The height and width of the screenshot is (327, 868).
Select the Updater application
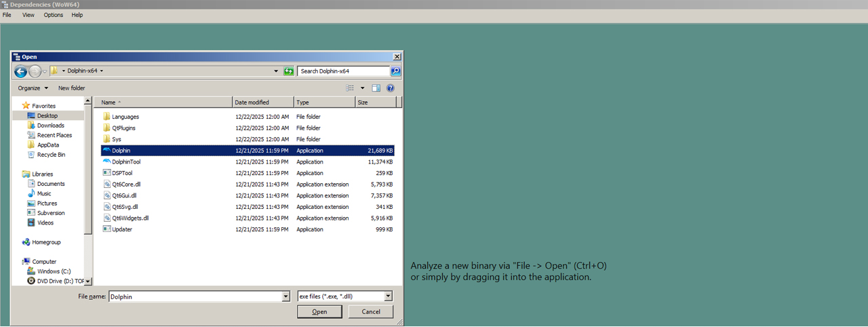pos(122,229)
